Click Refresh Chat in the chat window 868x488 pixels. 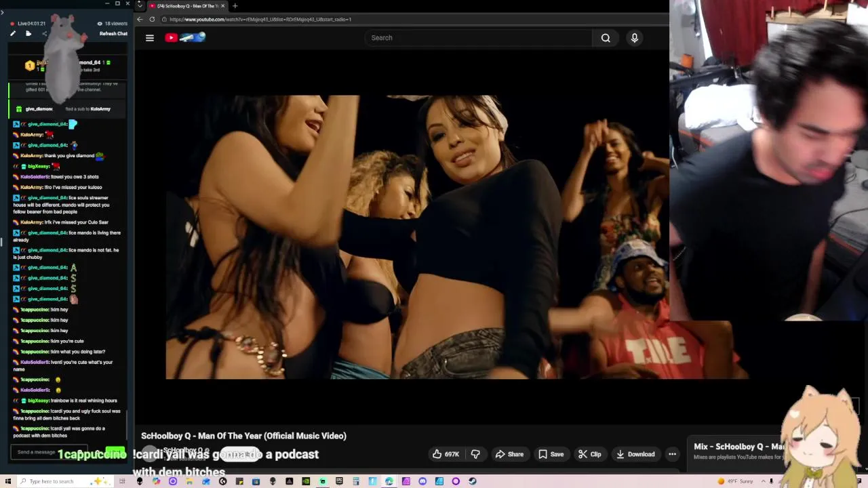[113, 34]
